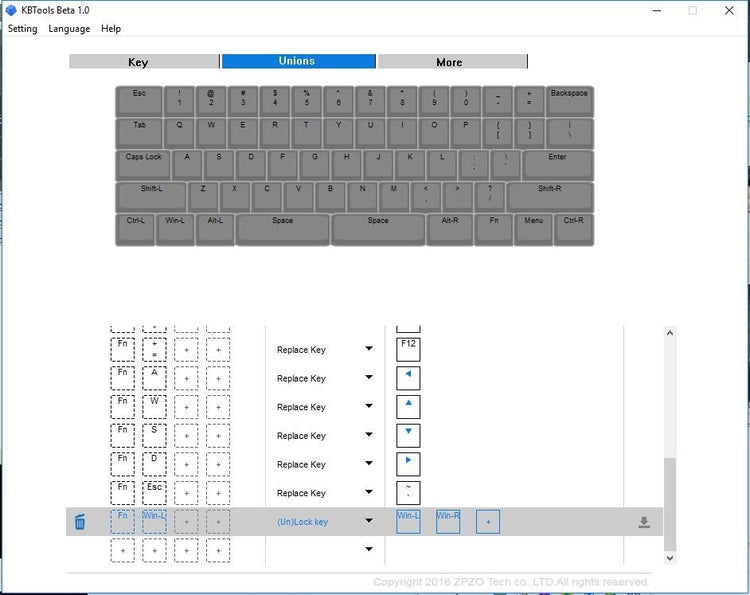Click the trash icon on the highlighted row
750x595 pixels.
coord(80,521)
